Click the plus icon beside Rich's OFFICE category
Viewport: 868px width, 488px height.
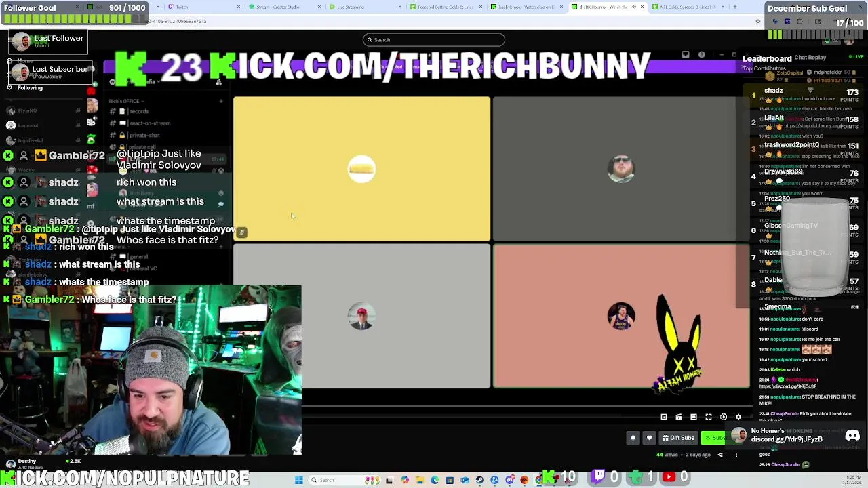click(x=220, y=101)
